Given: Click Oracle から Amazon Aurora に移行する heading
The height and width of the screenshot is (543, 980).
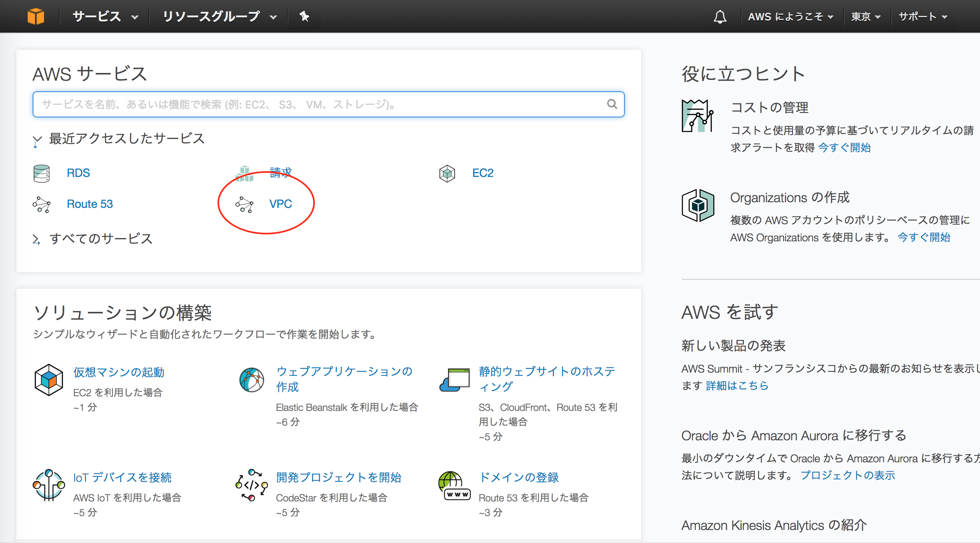Looking at the screenshot, I should tap(793, 435).
